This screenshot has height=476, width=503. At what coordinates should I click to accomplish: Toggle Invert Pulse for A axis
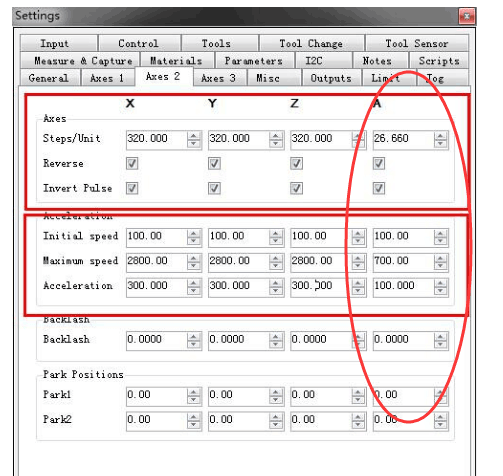tap(379, 188)
